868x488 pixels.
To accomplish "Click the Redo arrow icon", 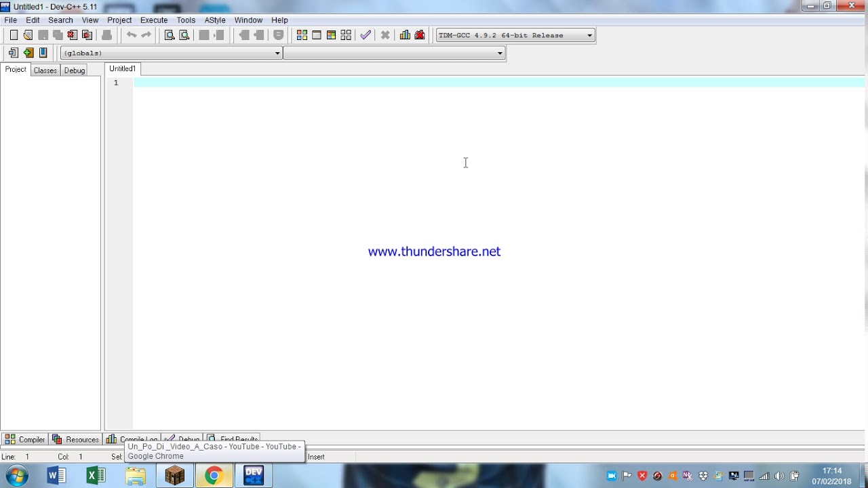I will point(146,35).
